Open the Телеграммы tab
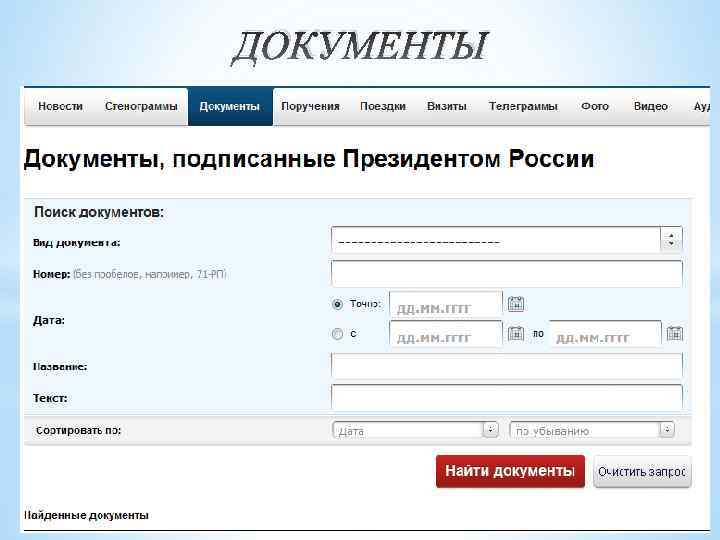Screen dimensions: 720x540 pos(523,107)
